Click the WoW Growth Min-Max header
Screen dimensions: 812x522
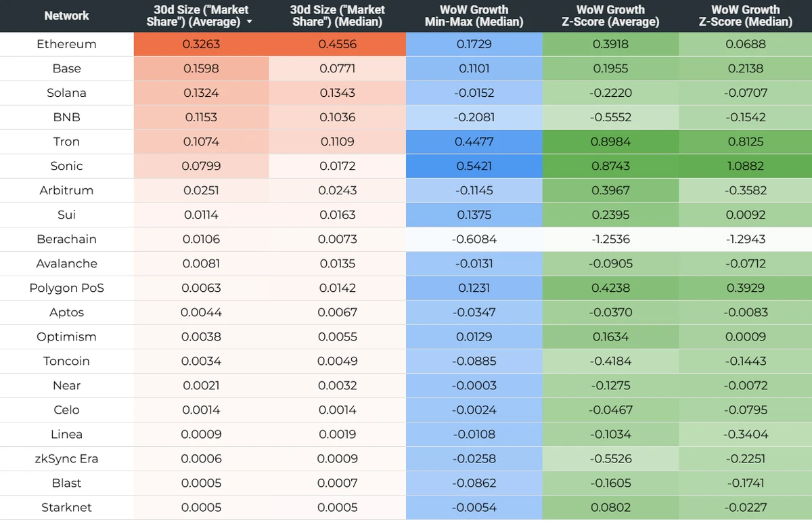point(474,16)
